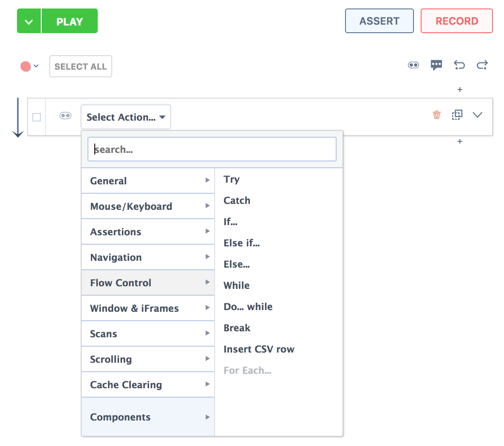Choose the Break action
This screenshot has height=446, width=504.
tap(237, 328)
